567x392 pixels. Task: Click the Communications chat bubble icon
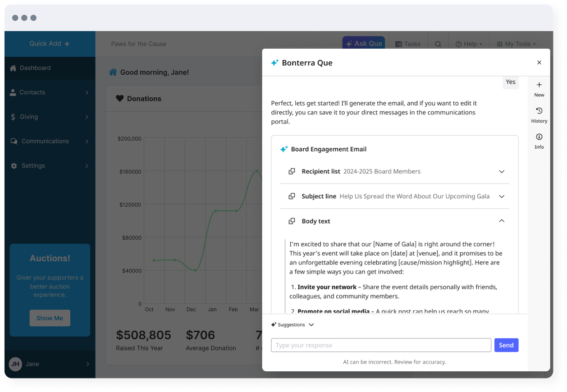point(14,141)
